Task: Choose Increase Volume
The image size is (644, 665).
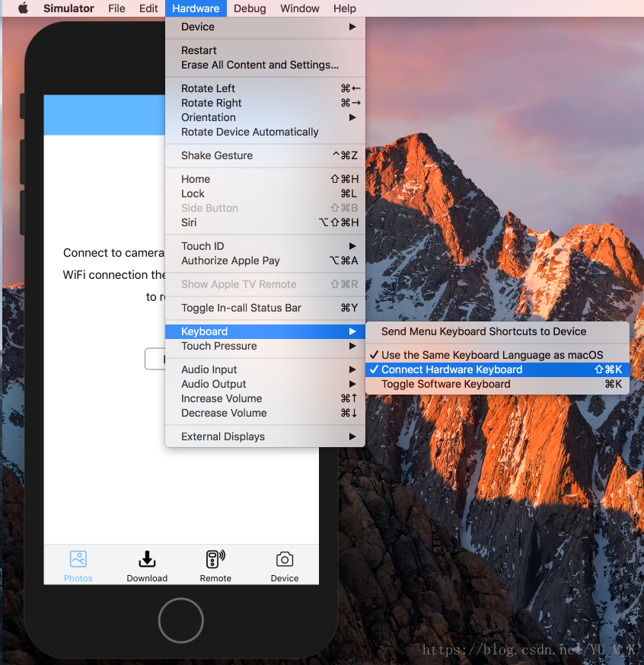Action: tap(265, 398)
